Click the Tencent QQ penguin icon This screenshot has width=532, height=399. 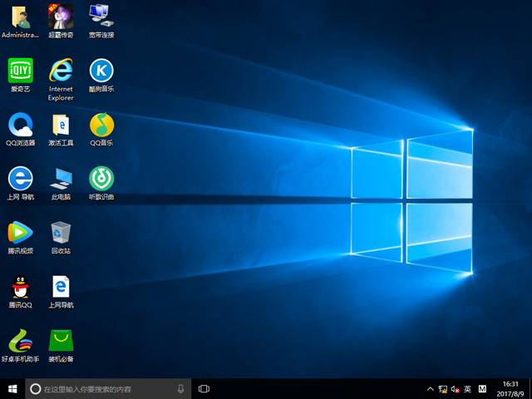point(20,287)
